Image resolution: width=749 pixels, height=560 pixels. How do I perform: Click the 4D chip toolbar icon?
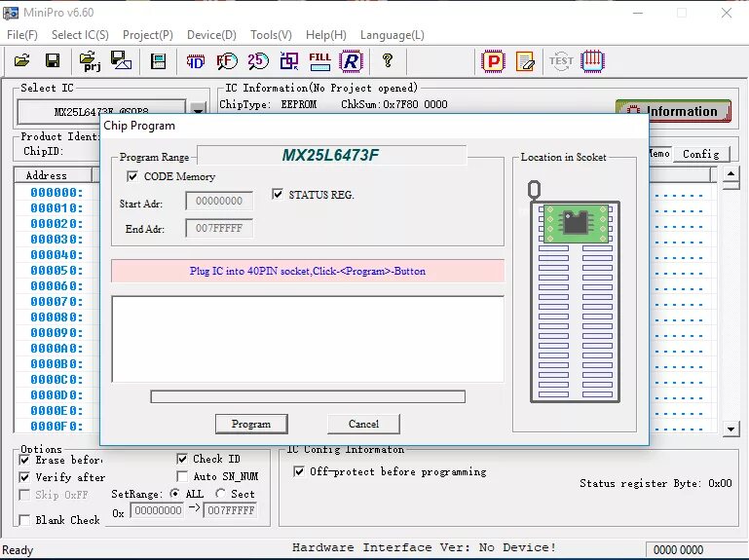(x=196, y=61)
